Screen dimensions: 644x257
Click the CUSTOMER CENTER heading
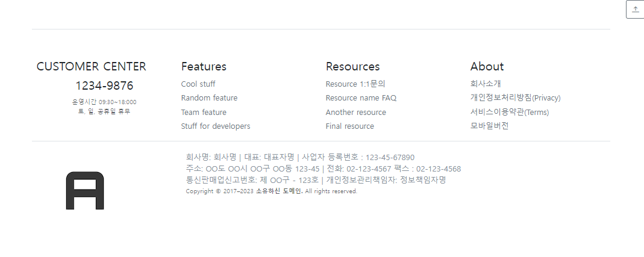(92, 67)
